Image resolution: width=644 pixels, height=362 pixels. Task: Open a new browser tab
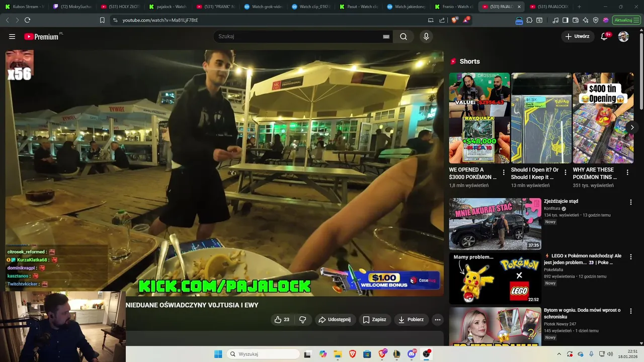pyautogui.click(x=579, y=7)
